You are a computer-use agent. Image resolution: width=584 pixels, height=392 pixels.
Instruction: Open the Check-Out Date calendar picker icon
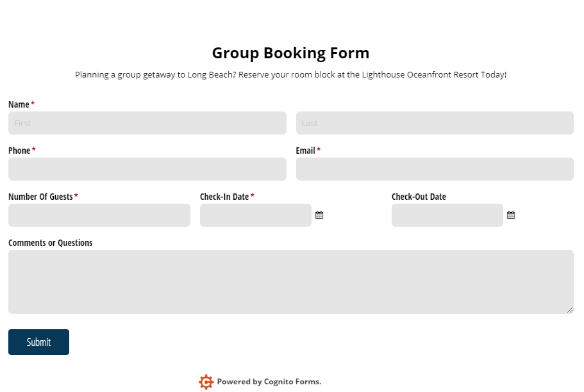(511, 215)
